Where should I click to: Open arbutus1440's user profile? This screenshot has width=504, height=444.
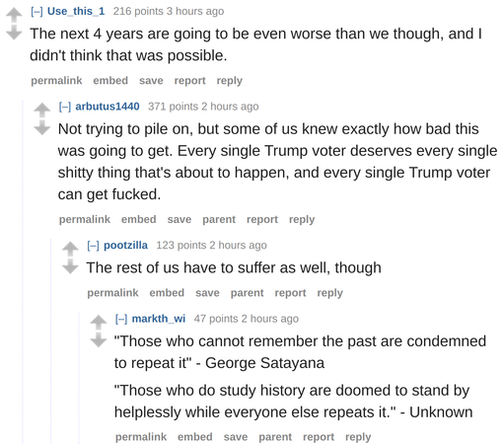108,107
